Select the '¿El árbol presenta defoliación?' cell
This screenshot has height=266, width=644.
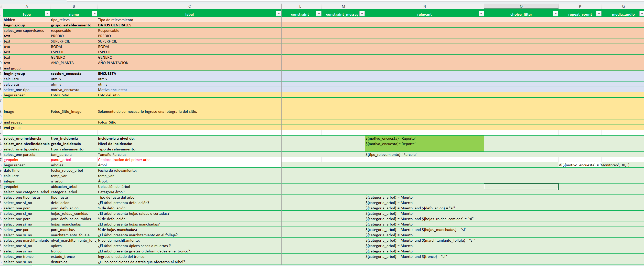click(x=189, y=203)
